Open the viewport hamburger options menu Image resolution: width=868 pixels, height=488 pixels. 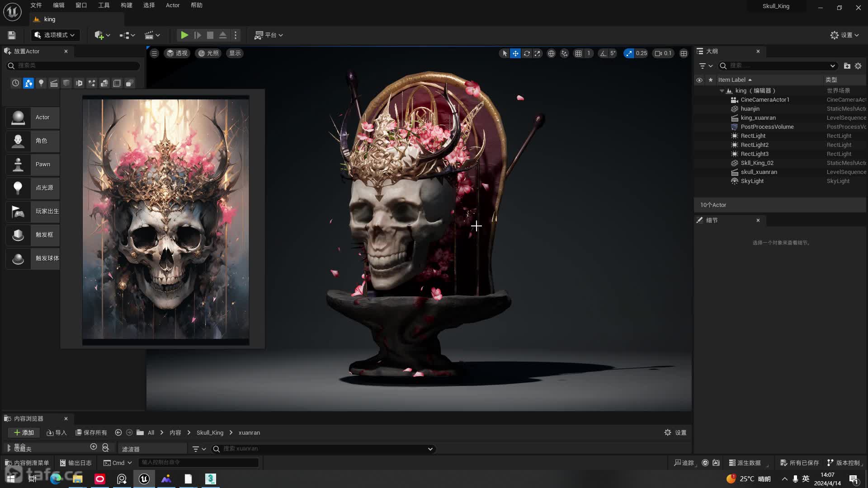click(x=154, y=53)
